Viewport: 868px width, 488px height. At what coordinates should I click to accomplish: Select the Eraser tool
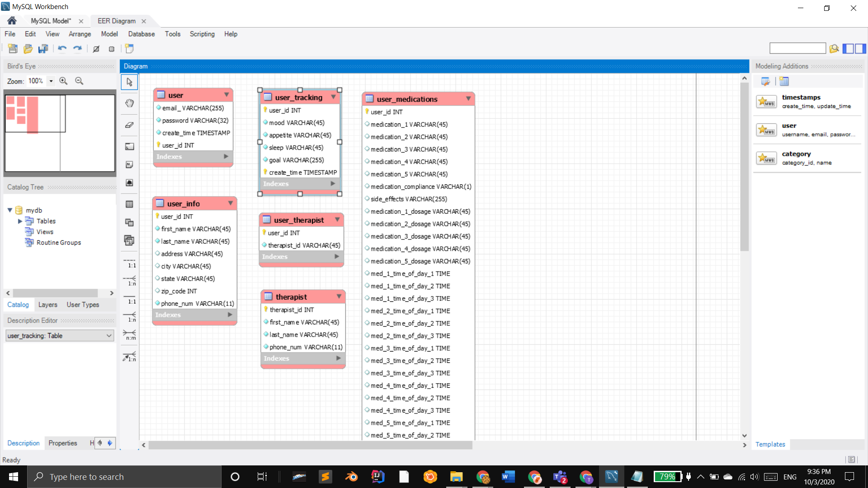click(129, 125)
